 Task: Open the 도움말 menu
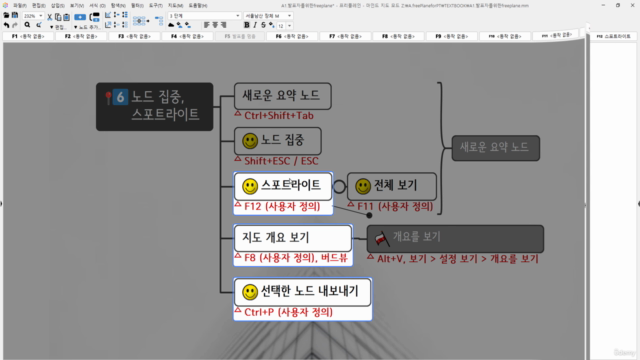pyautogui.click(x=198, y=6)
